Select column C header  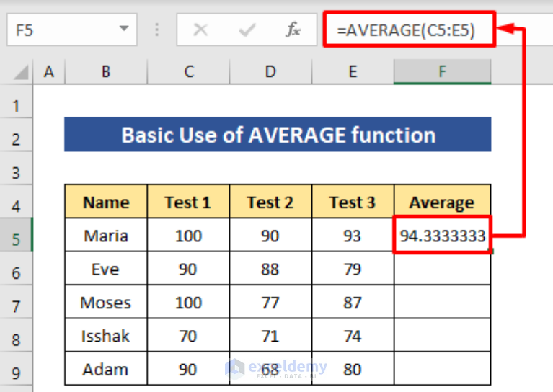189,72
